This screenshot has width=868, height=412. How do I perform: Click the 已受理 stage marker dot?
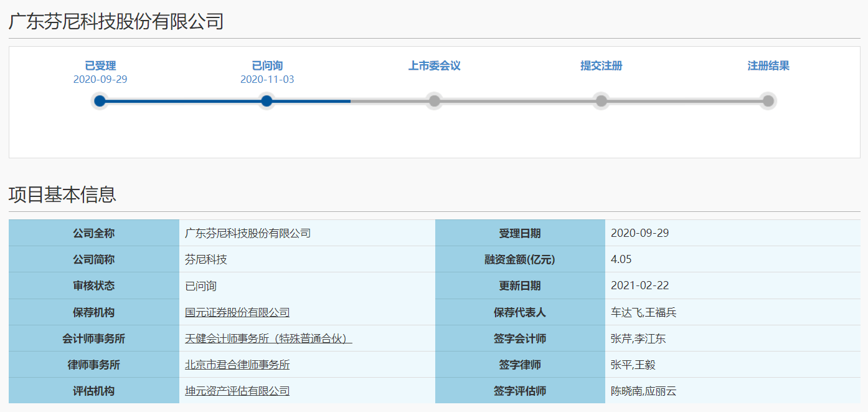[x=100, y=101]
